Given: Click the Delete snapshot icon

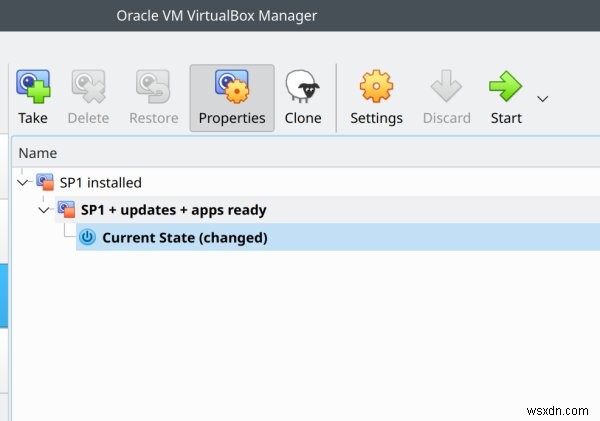Looking at the screenshot, I should click(x=88, y=86).
